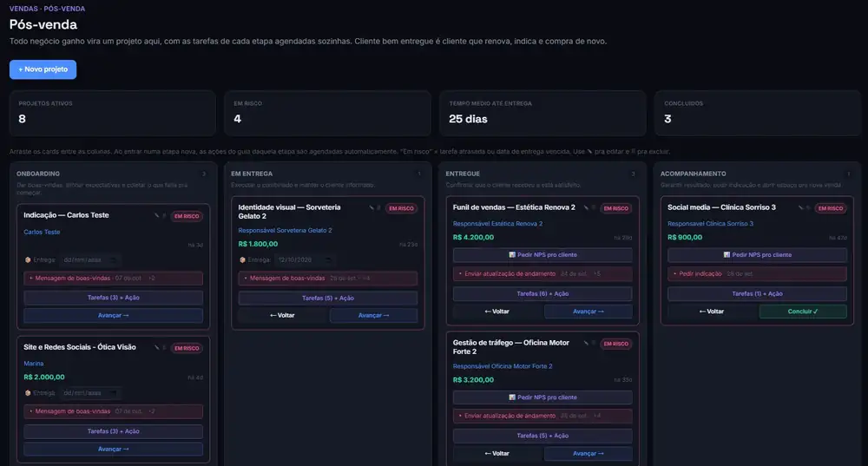The image size is (868, 466).
Task: Click the Novo projeto button
Action: [x=43, y=69]
